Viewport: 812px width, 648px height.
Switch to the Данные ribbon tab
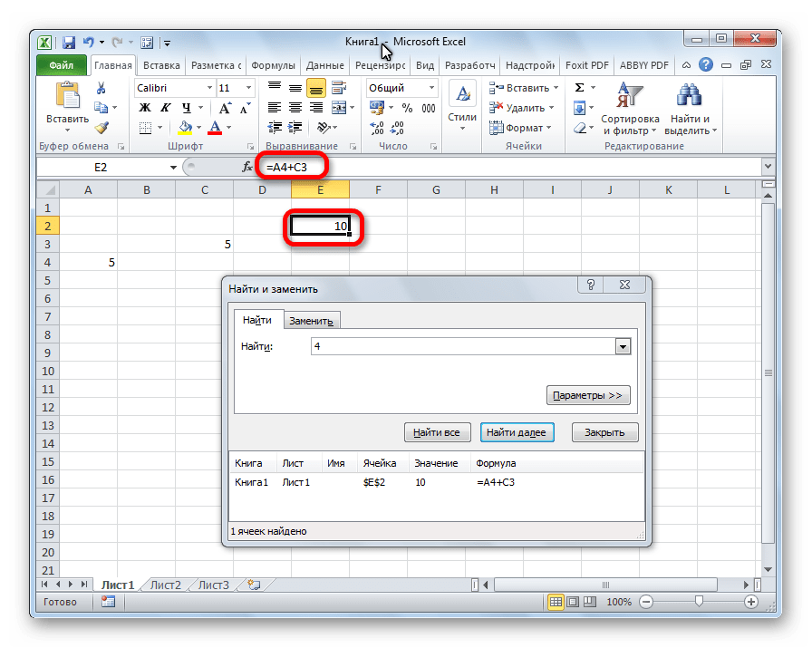tap(324, 65)
